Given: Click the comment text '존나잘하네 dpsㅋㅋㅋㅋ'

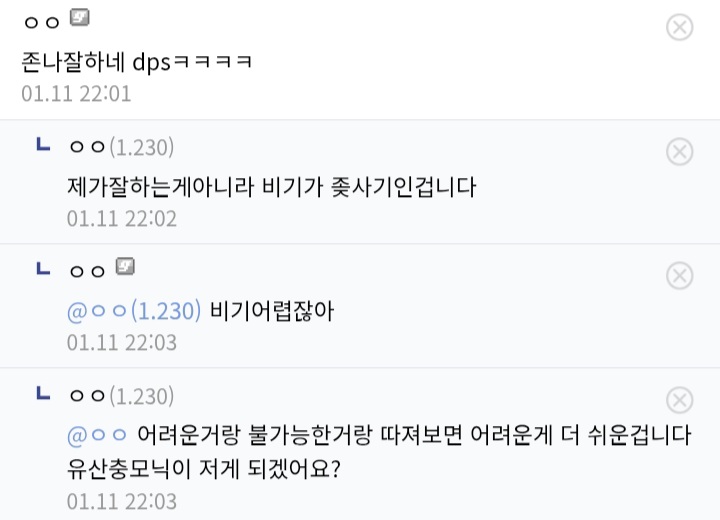Looking at the screenshot, I should (137, 62).
